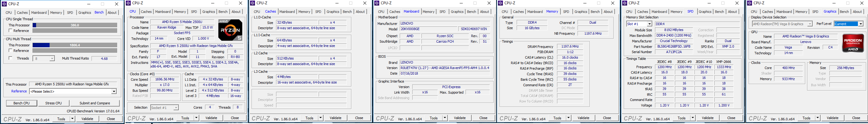Viewport: 868px width, 124px height.
Task: Click Close button in SPD window
Action: coord(731,118)
